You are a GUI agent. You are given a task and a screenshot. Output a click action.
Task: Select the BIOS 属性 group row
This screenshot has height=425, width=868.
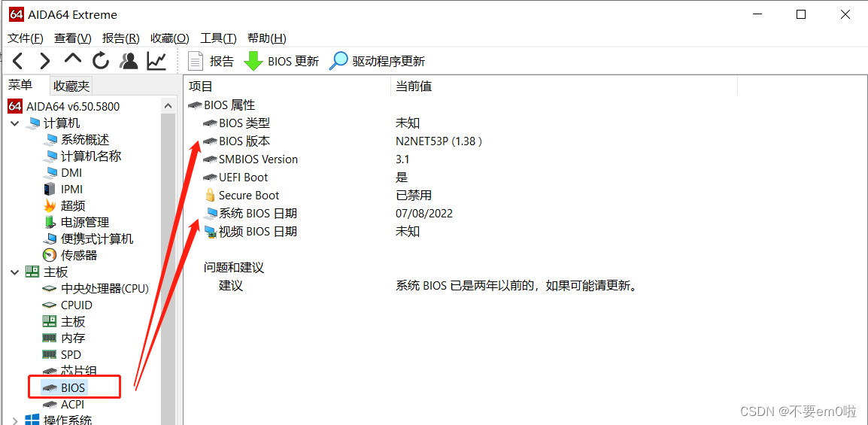(222, 105)
